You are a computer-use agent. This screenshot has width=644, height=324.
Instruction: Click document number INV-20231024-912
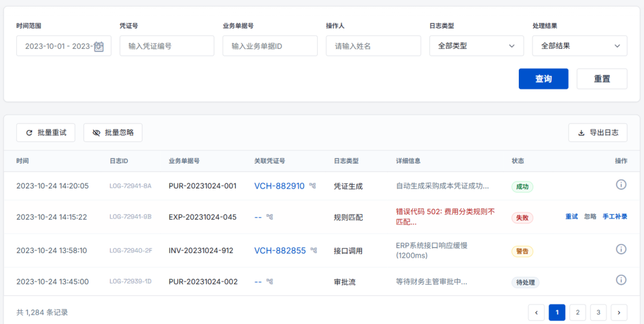[x=201, y=251]
